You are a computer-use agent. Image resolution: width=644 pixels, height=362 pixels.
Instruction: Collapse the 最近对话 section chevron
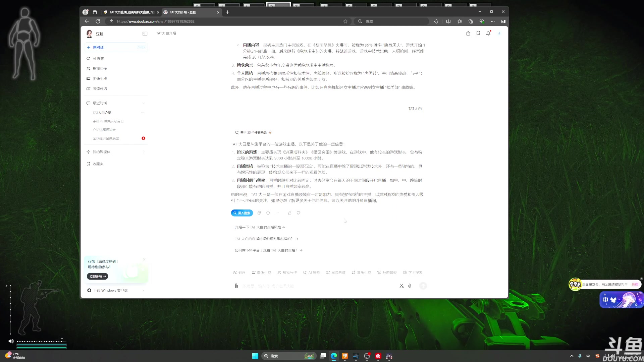coord(144,103)
